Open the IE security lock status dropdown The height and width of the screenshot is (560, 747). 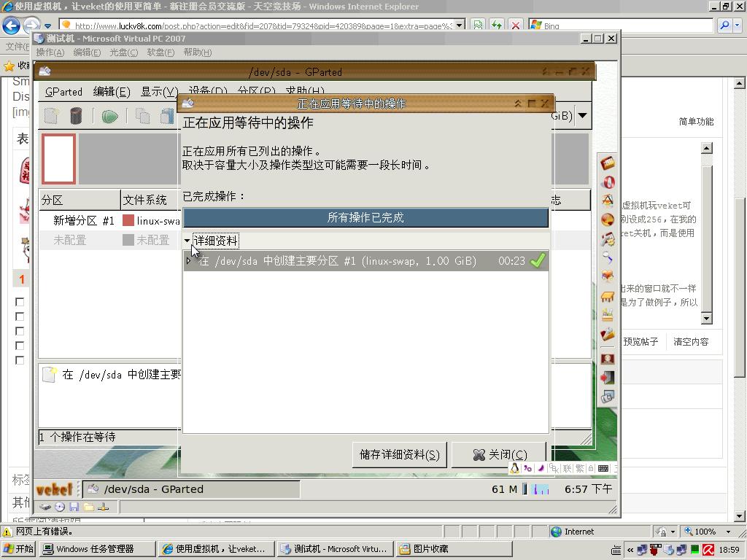673,532
